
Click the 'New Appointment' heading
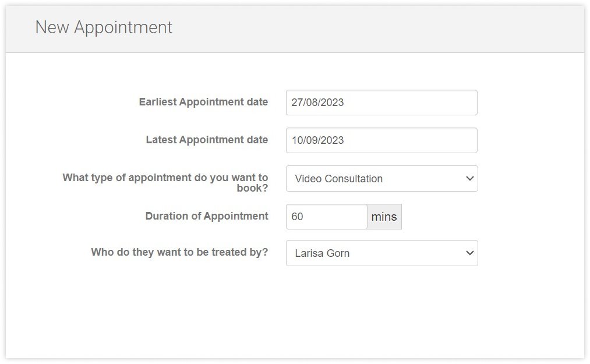click(x=104, y=27)
